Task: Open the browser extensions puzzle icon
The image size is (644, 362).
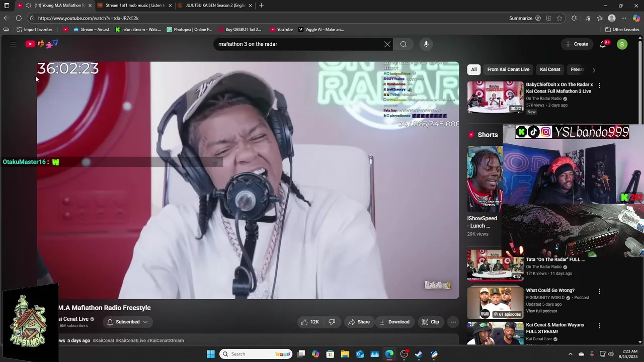Action: point(574,18)
